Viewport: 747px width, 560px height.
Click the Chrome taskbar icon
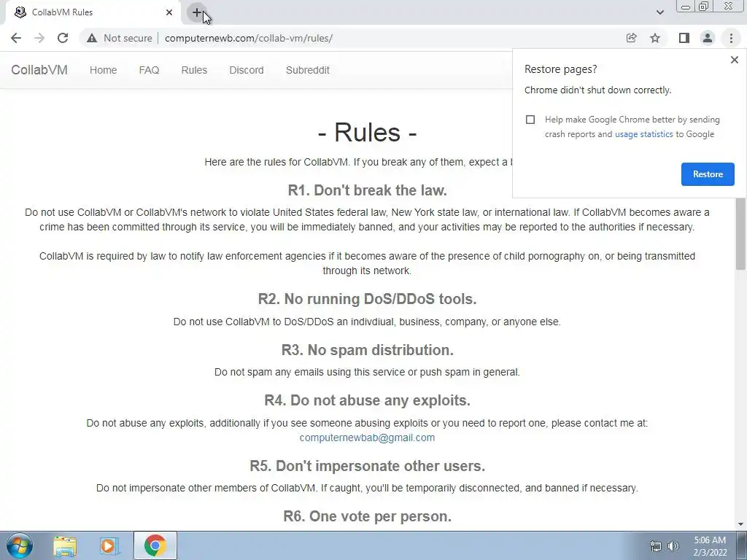coord(155,545)
